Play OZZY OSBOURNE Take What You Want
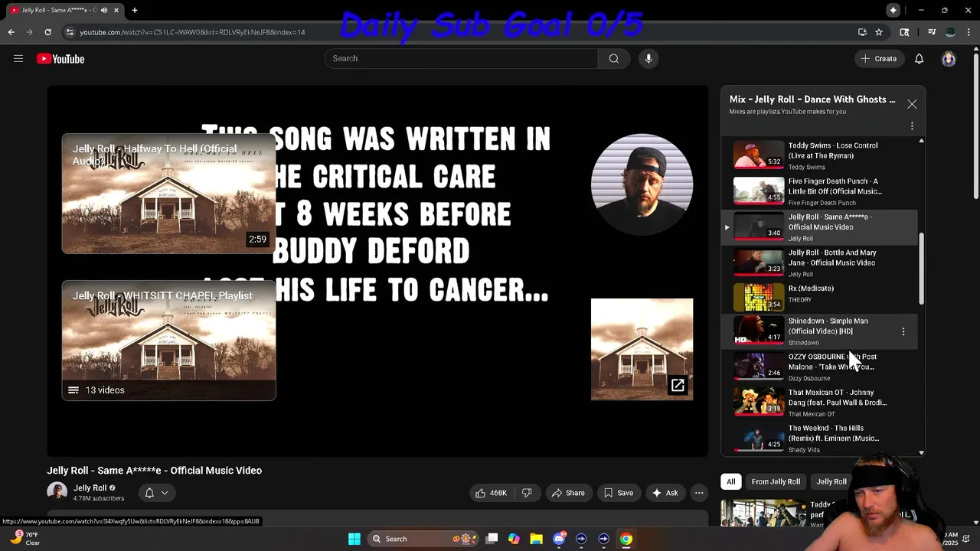980x551 pixels. pos(819,367)
